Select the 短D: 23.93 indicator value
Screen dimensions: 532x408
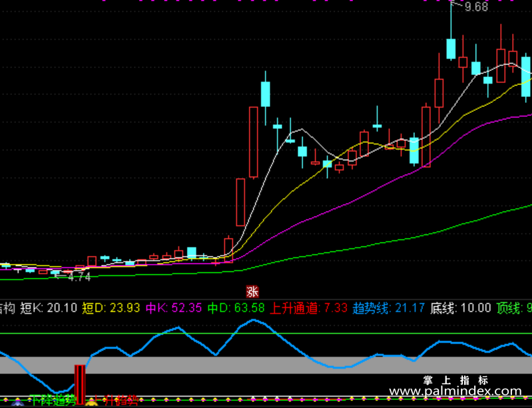point(111,308)
